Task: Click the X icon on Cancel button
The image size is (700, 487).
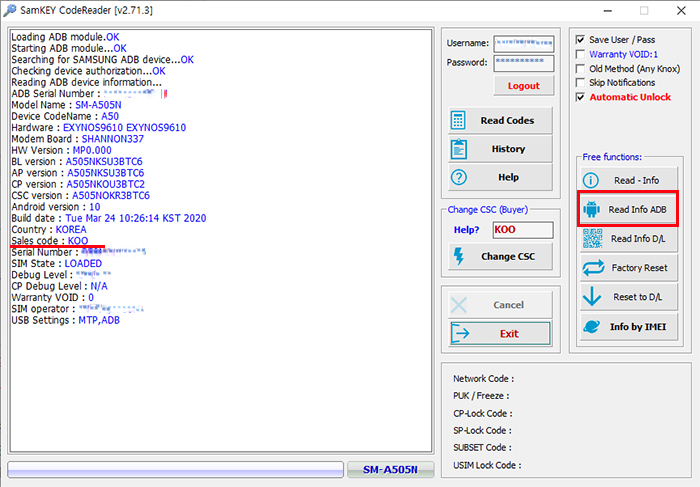Action: point(458,305)
